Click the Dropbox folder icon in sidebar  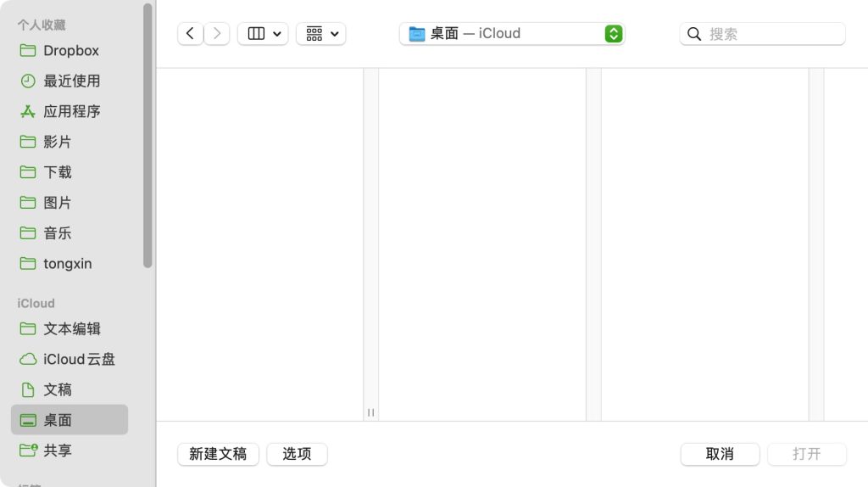pos(28,50)
